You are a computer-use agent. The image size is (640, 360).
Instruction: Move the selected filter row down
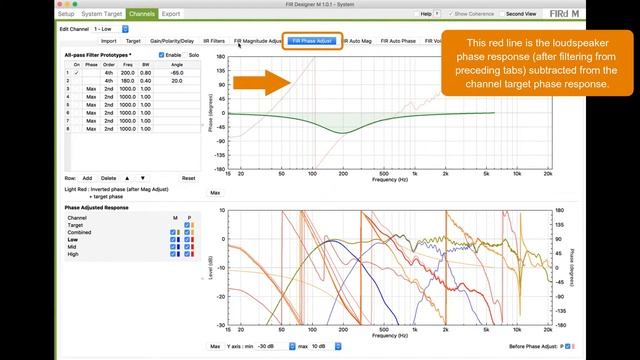click(142, 178)
